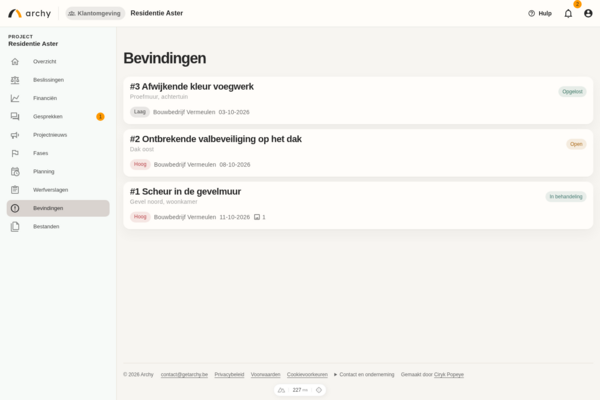The height and width of the screenshot is (400, 600).
Task: Open the user account avatar menu
Action: [x=588, y=13]
